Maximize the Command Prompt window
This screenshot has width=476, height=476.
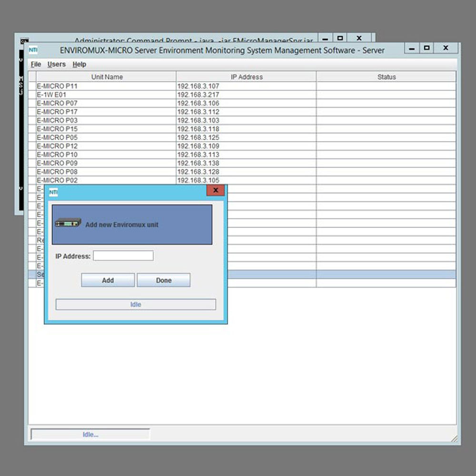(340, 38)
